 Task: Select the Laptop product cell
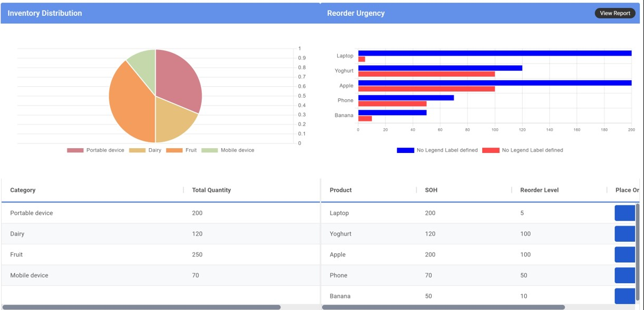339,213
